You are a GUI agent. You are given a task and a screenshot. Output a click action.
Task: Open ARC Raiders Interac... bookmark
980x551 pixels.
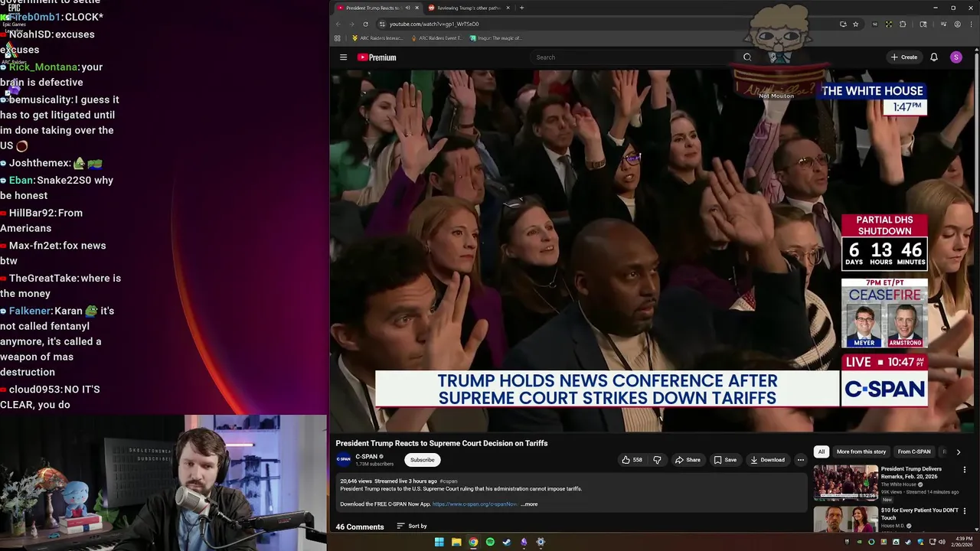coord(377,38)
